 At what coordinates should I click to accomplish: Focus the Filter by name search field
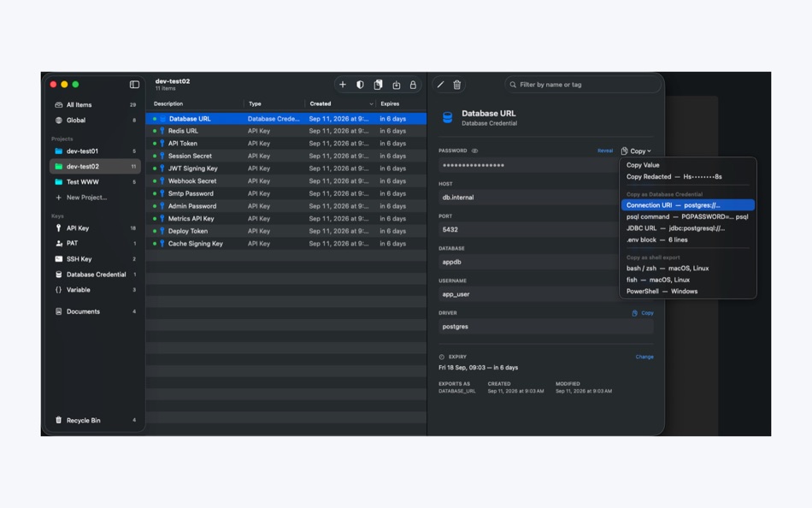coord(583,85)
